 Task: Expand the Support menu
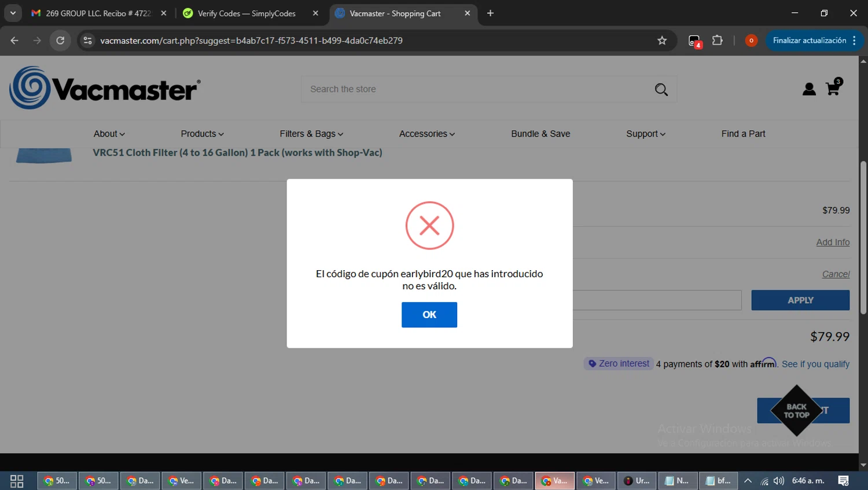click(x=646, y=134)
